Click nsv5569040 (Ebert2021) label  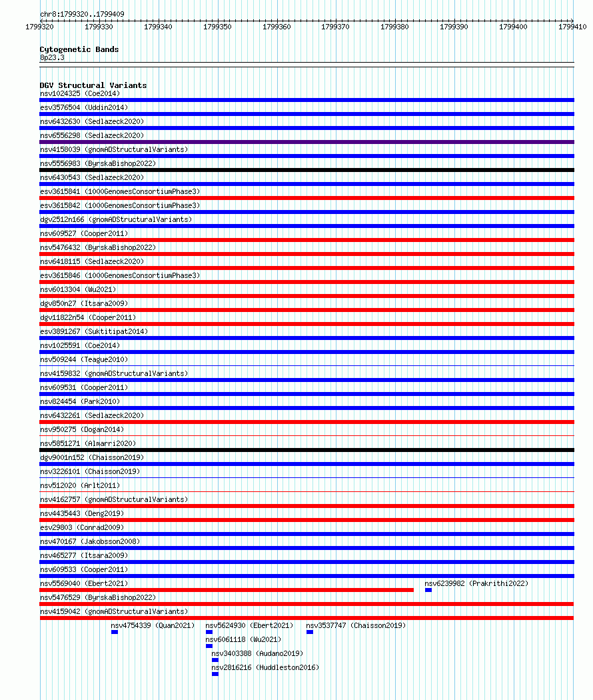[84, 583]
